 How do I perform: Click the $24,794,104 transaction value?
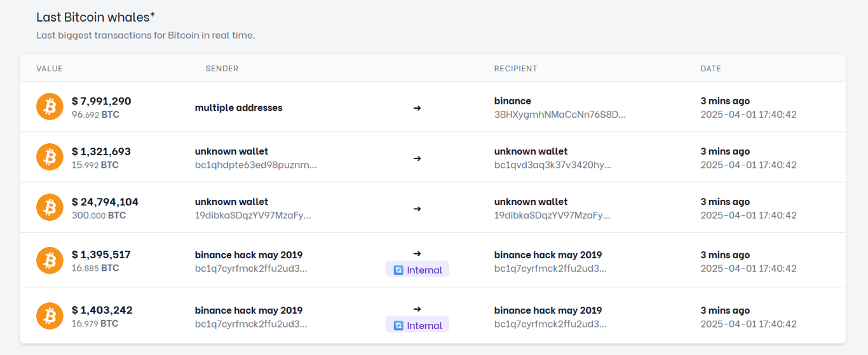point(105,202)
